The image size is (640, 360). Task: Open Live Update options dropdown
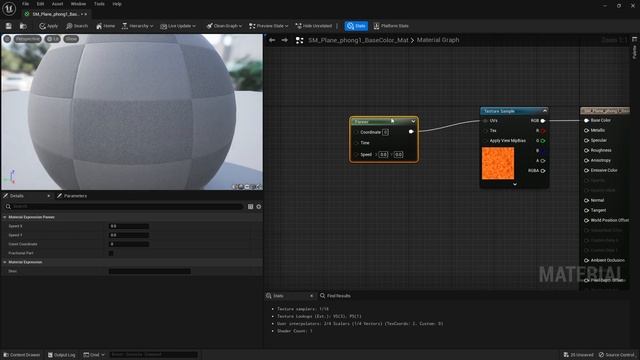point(178,26)
